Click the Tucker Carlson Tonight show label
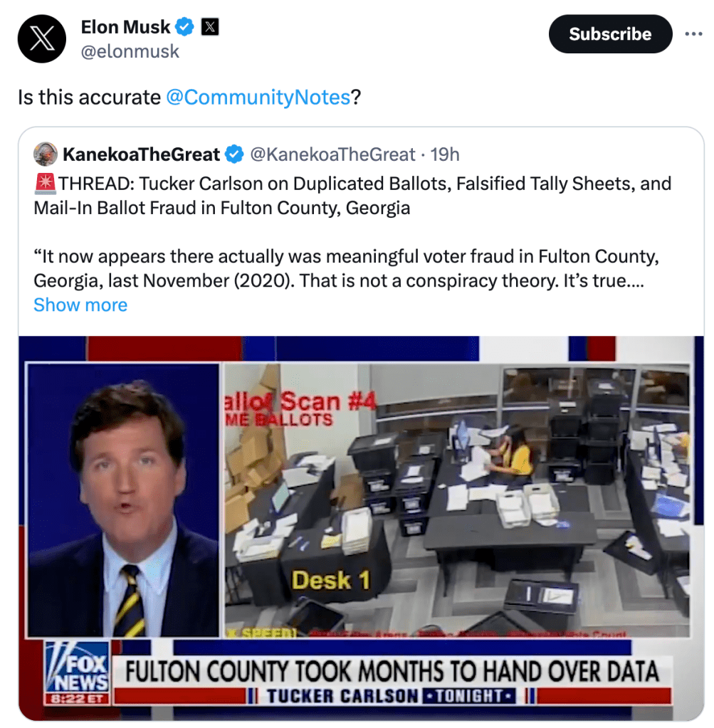Viewport: 714px width, 728px height. (391, 696)
